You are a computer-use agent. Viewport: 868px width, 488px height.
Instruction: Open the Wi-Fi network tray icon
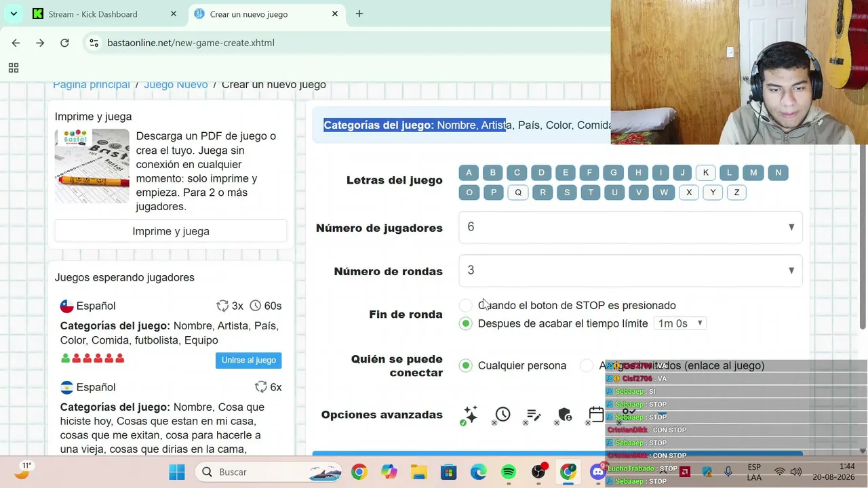tap(780, 472)
